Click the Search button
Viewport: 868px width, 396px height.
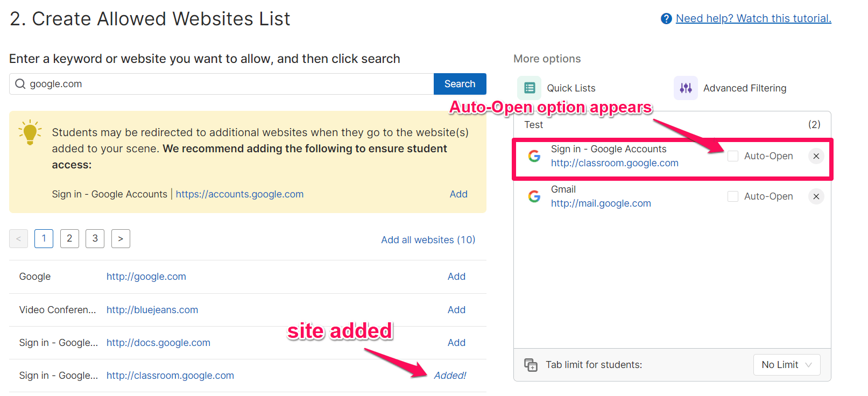(460, 84)
